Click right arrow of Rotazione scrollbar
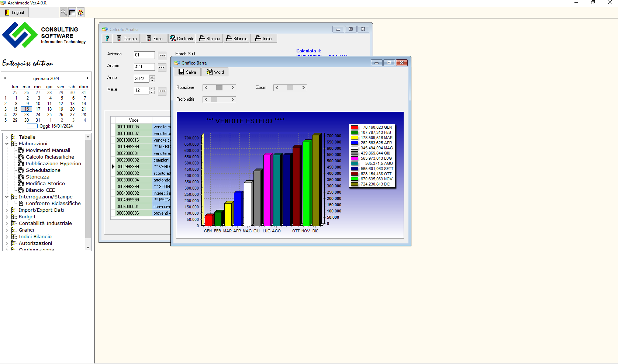This screenshot has height=364, width=618. [x=232, y=88]
